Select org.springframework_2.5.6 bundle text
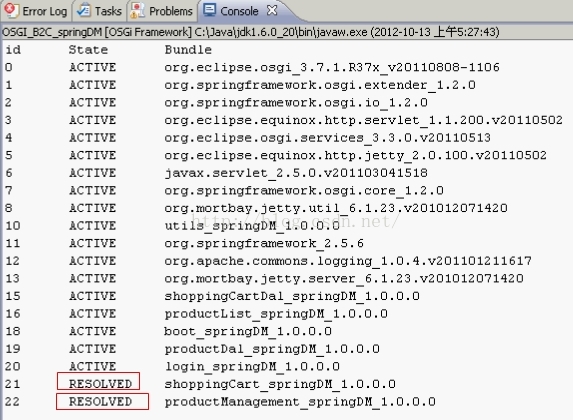Viewport: 573px width, 420px height. coord(264,243)
